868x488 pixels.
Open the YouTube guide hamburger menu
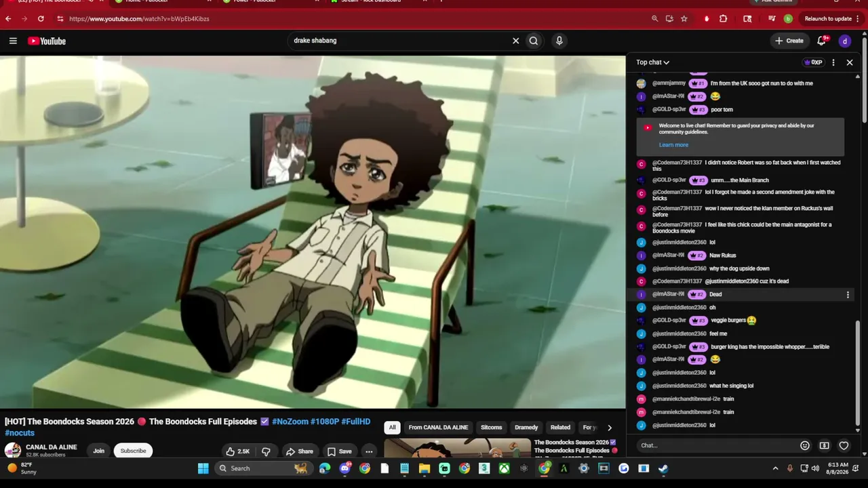coord(13,41)
